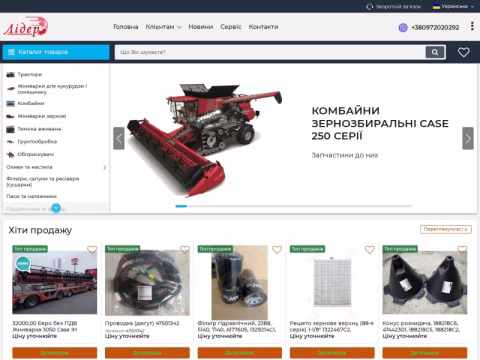Screen dimensions: 480x360
Task: Click the Комбайни зернозбиральні Case 250 серії heading
Action: point(380,123)
